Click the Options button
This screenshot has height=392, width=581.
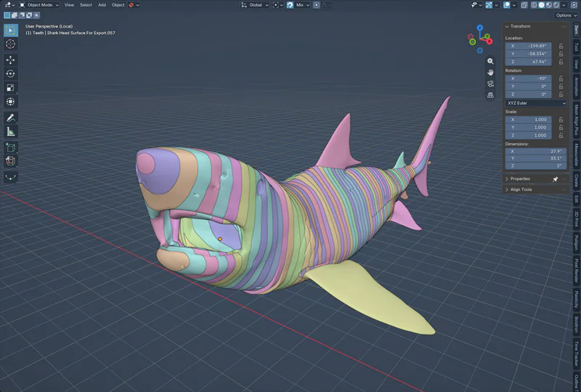click(x=566, y=15)
